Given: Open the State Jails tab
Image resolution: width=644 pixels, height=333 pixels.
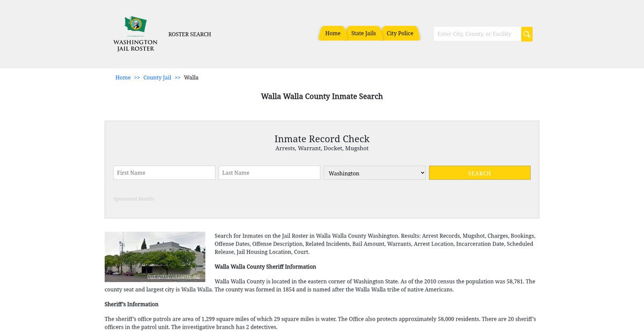Looking at the screenshot, I should coord(363,33).
